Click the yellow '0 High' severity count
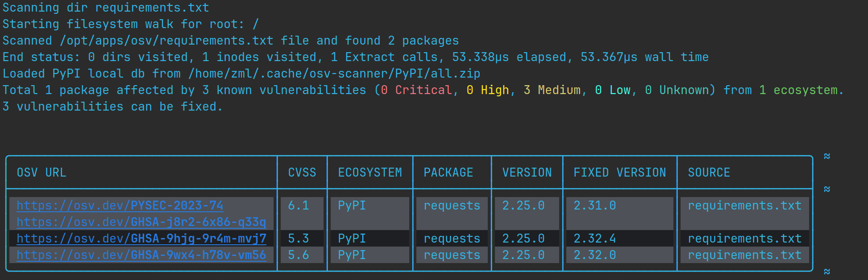This screenshot has height=280, width=868. (x=487, y=90)
